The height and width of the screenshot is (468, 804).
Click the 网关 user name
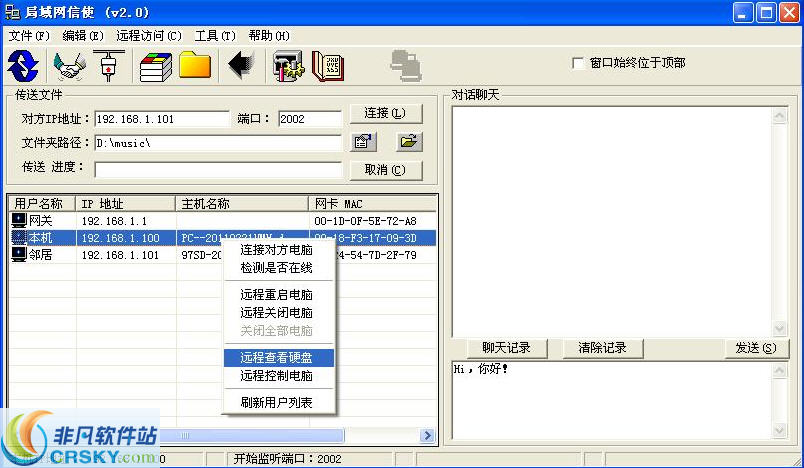[x=41, y=221]
